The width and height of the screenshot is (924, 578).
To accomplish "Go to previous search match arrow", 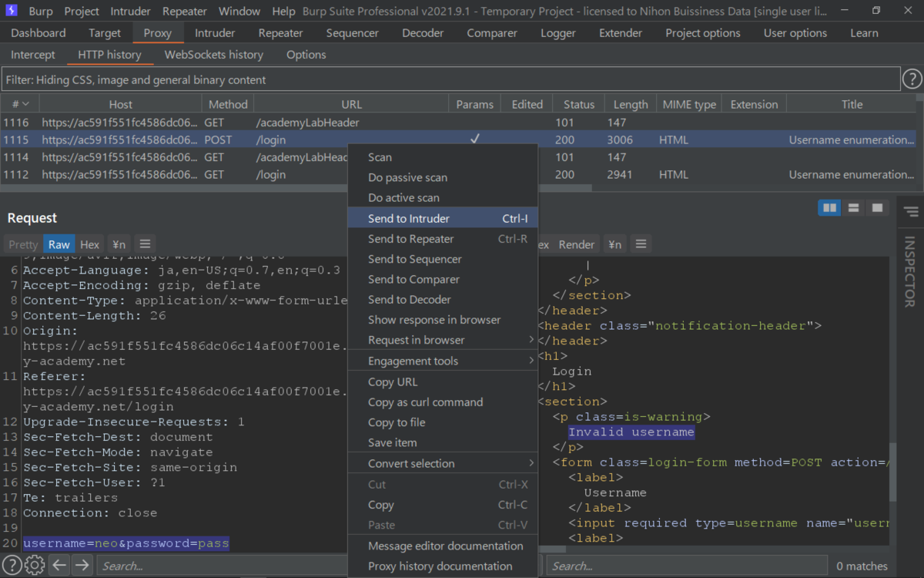I will [x=59, y=566].
